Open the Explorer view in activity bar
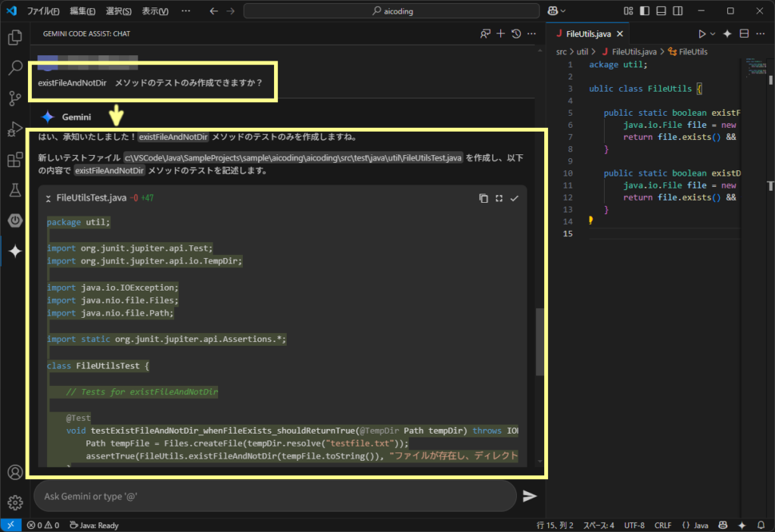This screenshot has width=775, height=532. 15,37
